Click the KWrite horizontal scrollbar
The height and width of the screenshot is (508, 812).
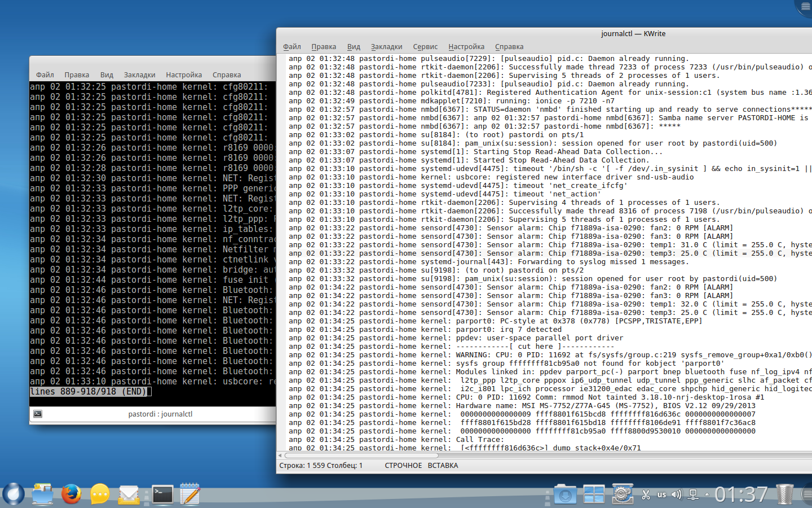tap(361, 455)
